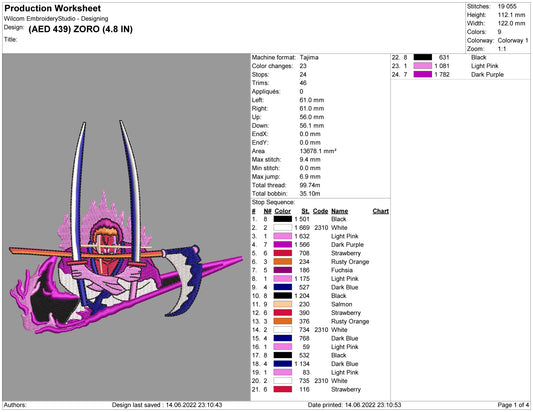Click the Black swatch in stop 22
Image resolution: width=533 pixels, height=412 pixels.
423,57
